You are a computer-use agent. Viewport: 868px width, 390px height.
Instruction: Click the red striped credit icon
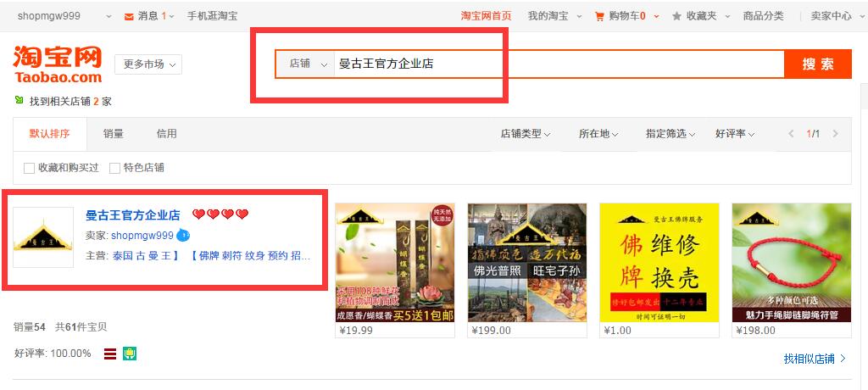click(x=110, y=354)
